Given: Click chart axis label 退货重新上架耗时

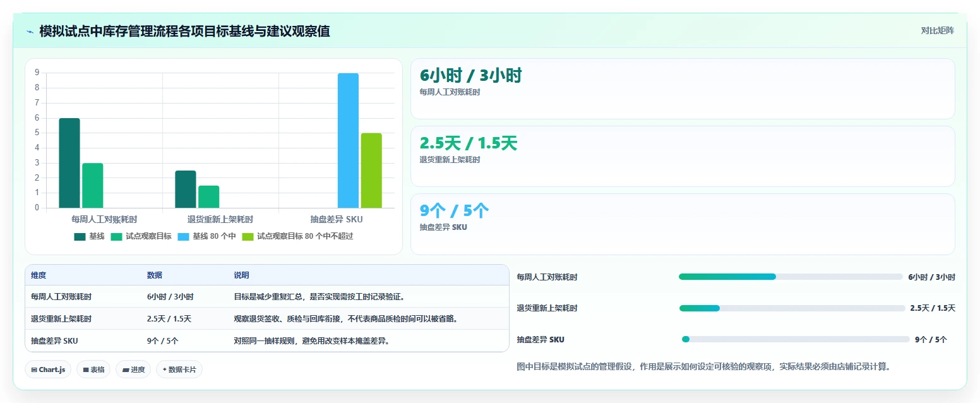Looking at the screenshot, I should coord(220,220).
